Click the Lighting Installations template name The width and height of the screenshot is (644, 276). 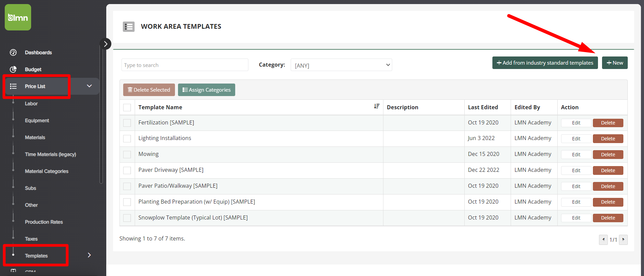[165, 138]
